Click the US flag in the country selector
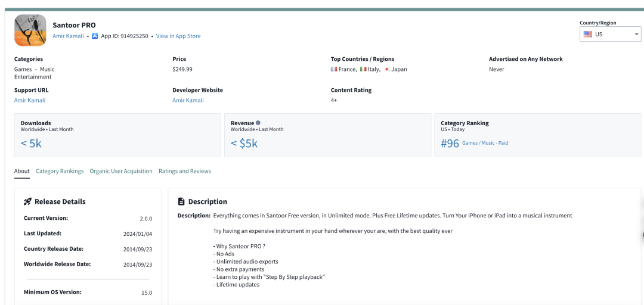644x305 pixels. click(588, 34)
